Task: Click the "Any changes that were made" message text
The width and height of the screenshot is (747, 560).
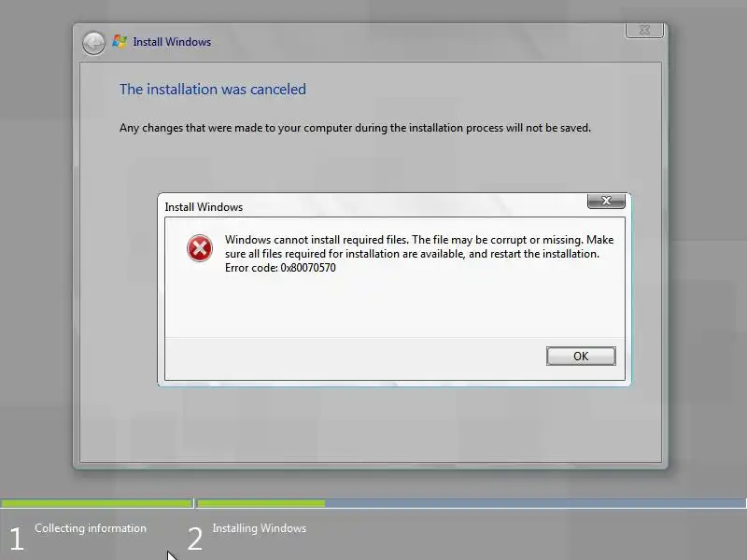Action: (355, 128)
